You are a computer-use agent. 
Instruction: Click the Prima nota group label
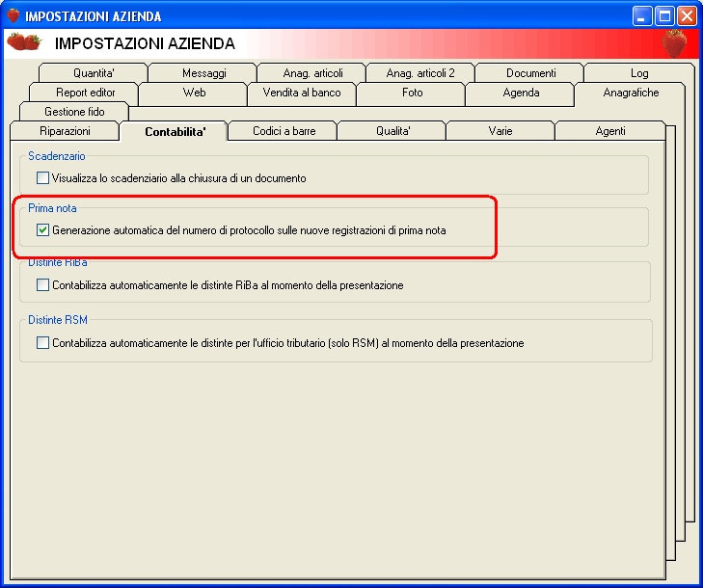[52, 208]
